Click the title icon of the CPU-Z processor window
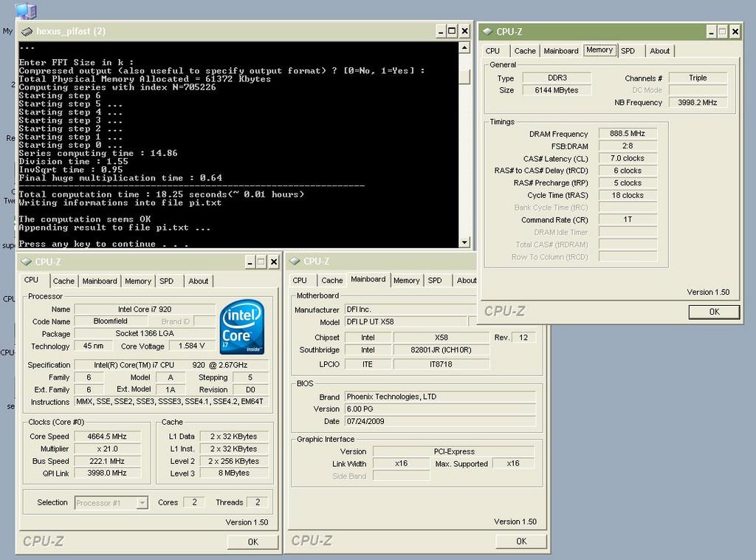 [26, 262]
